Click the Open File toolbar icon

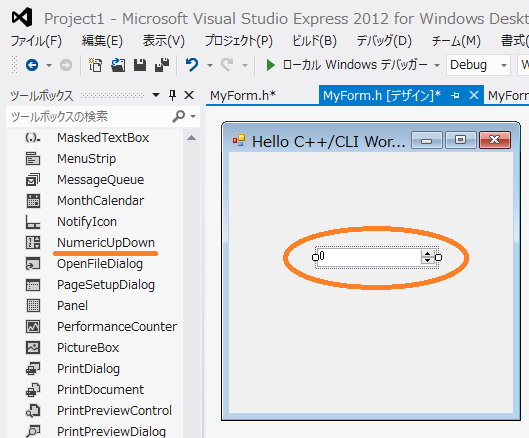coord(118,65)
